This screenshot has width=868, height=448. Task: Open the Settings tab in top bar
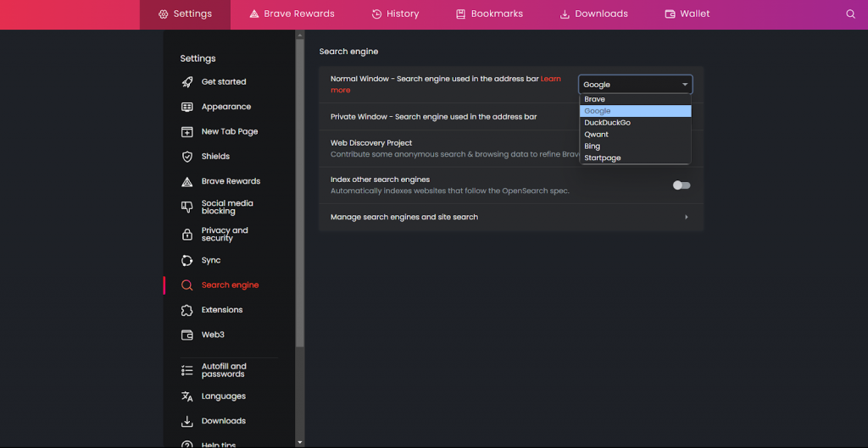tap(185, 14)
